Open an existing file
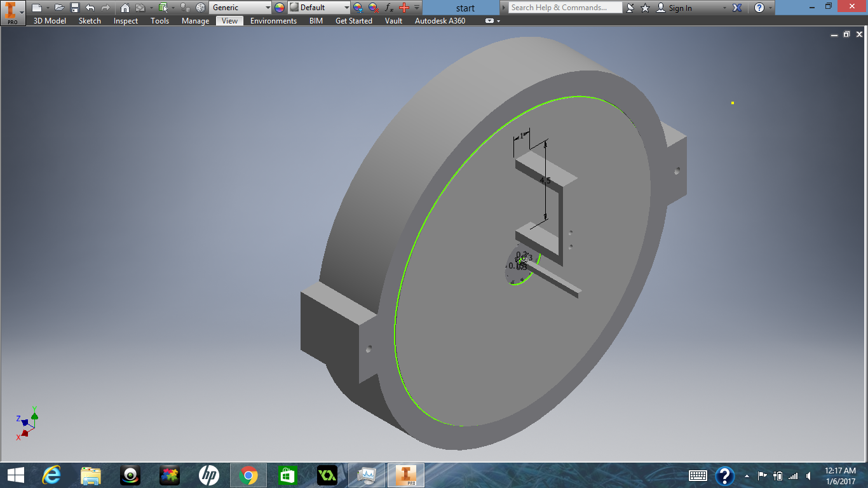Screen dimensions: 868x488 [x=59, y=8]
